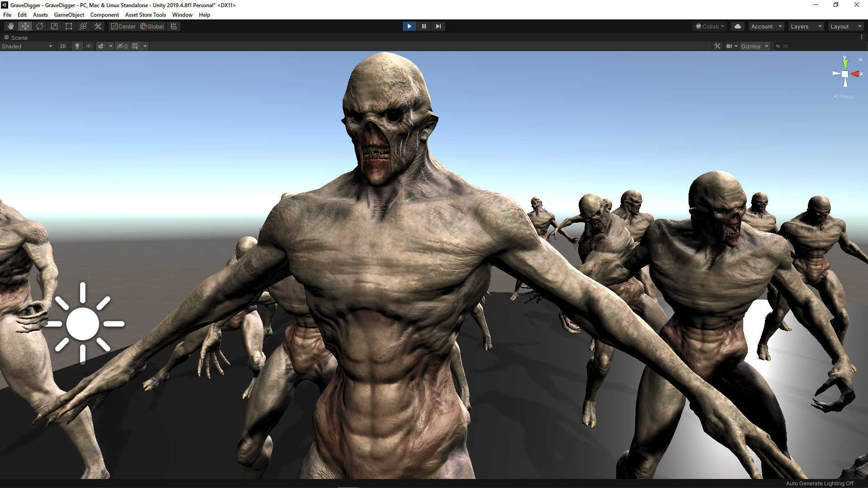
Task: Select the Rect transform tool
Action: point(69,26)
